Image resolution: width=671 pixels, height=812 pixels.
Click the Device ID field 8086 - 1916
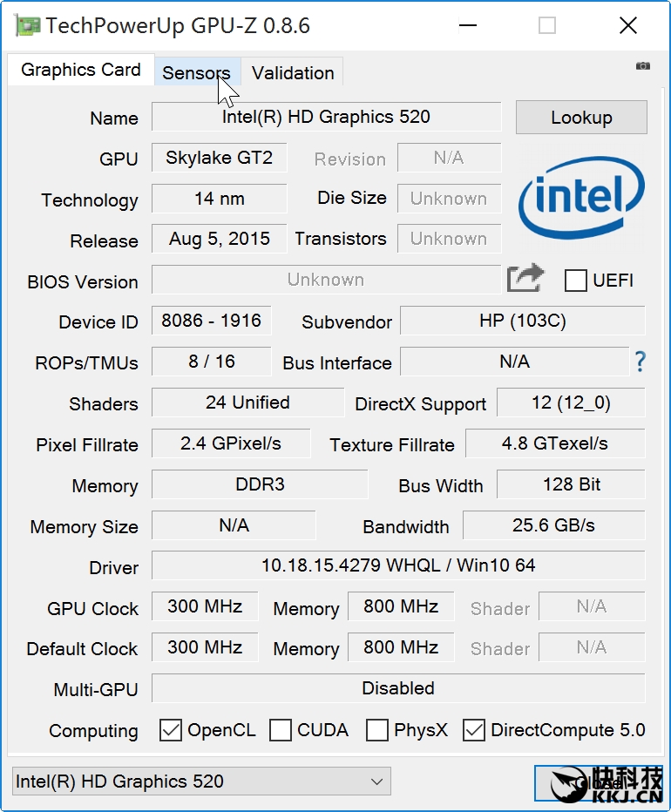[x=211, y=321]
